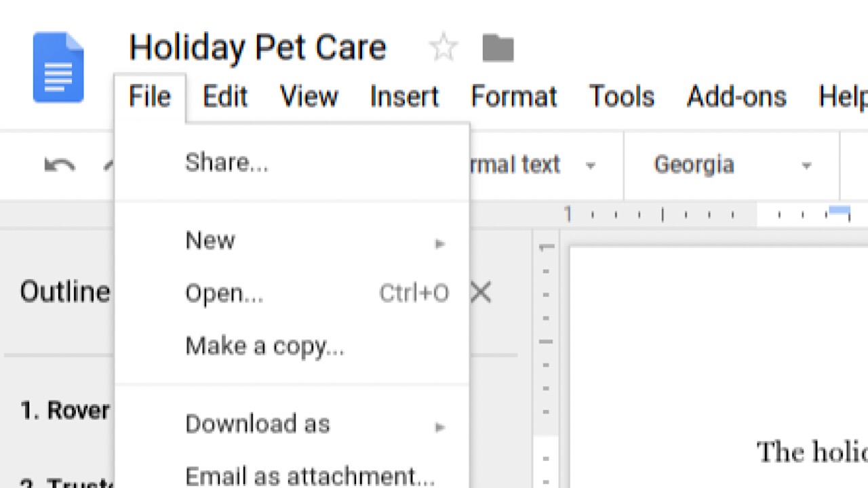Open the Insert menu
868x488 pixels.
tap(404, 97)
